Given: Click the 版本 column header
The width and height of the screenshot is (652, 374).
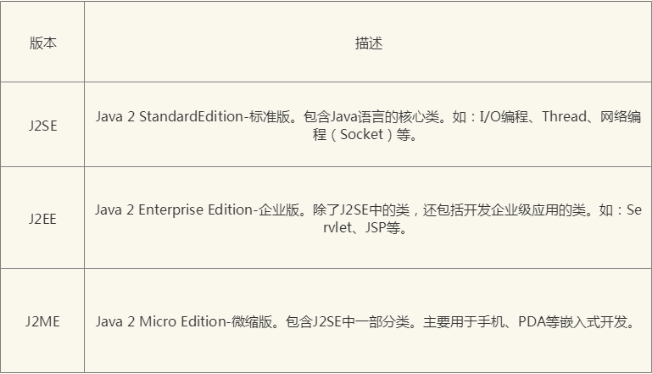Looking at the screenshot, I should point(43,43).
